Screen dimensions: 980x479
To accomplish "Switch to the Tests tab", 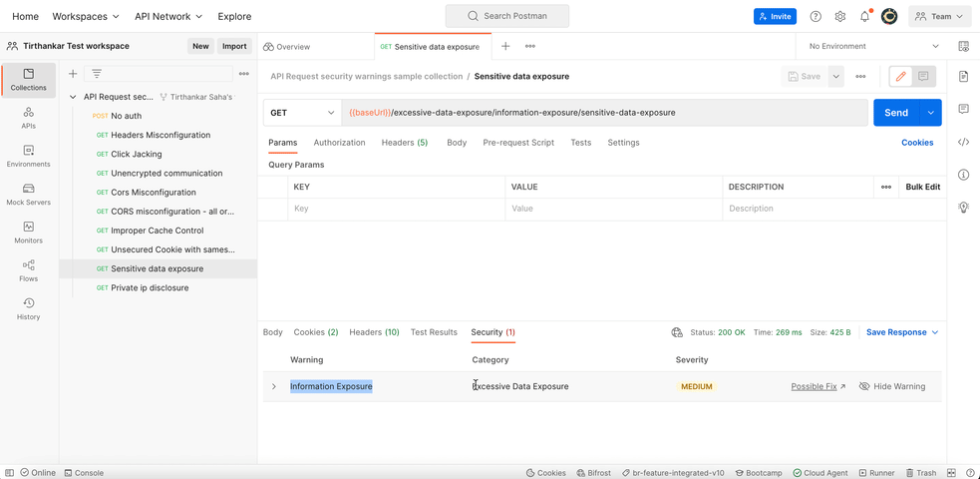I will click(580, 143).
